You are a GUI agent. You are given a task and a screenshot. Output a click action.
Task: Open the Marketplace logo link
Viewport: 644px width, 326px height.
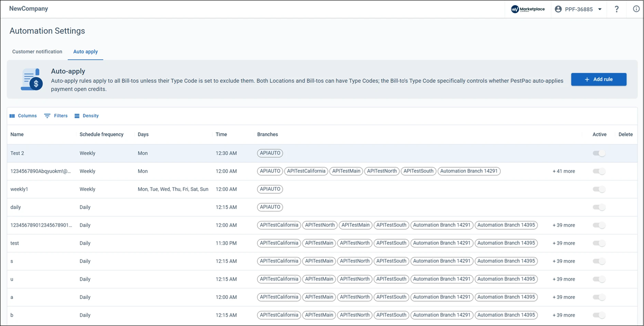tap(528, 9)
